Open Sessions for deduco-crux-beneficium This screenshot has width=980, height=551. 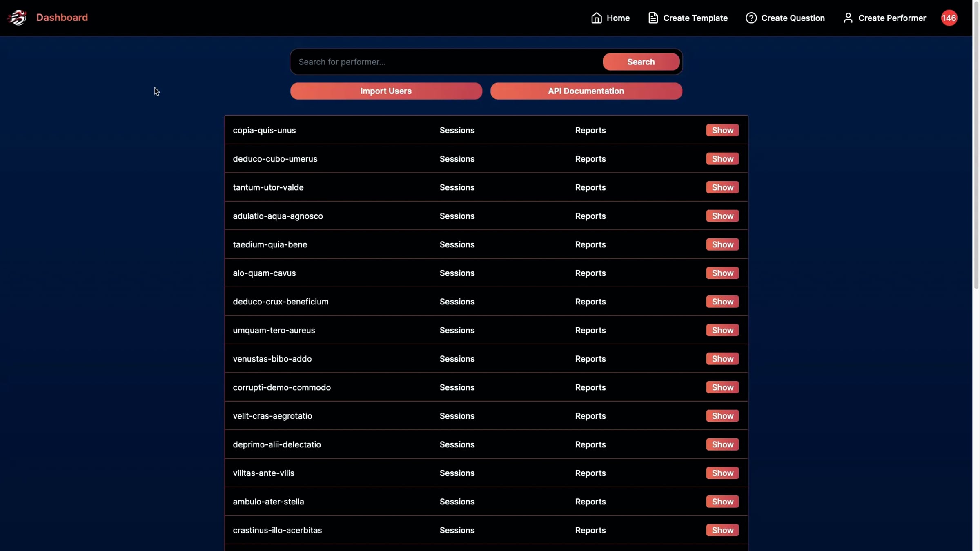[x=457, y=302]
